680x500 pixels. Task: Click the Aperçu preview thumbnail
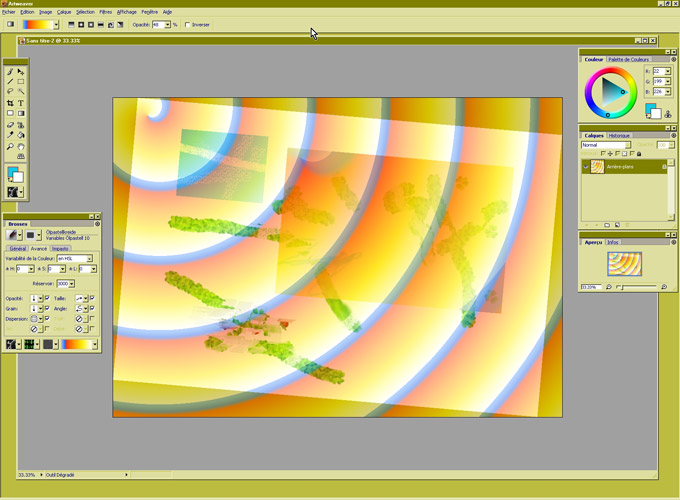pyautogui.click(x=624, y=264)
